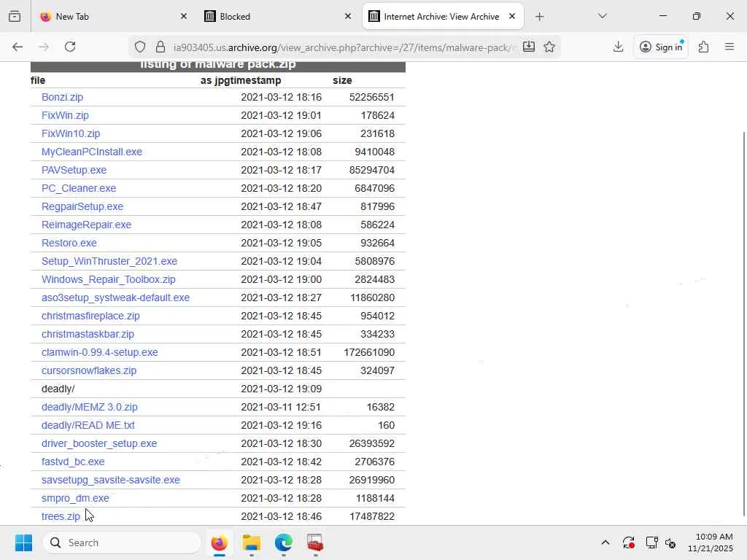Open deadly/READ ME.txt link
Viewport: 747px width, 560px height.
tap(88, 425)
